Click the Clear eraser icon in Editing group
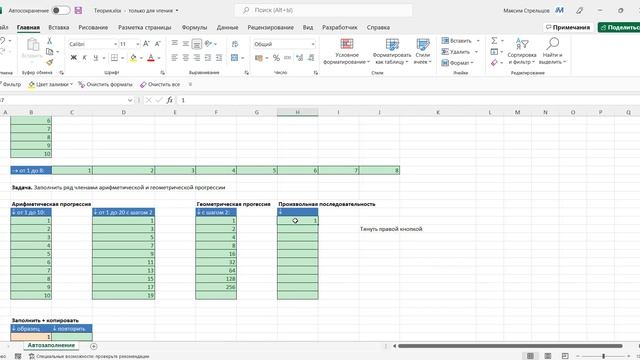This screenshot has height=360, width=640. coord(494,62)
